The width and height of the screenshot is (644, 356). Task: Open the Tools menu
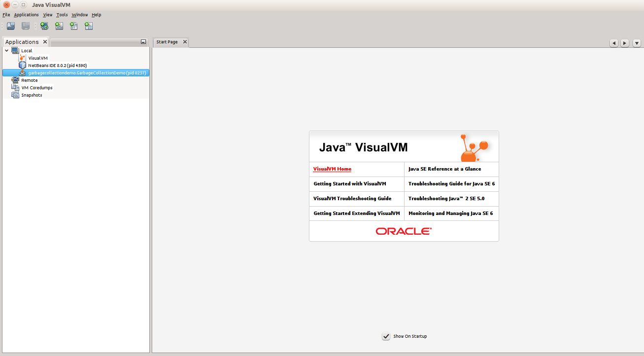pos(62,15)
